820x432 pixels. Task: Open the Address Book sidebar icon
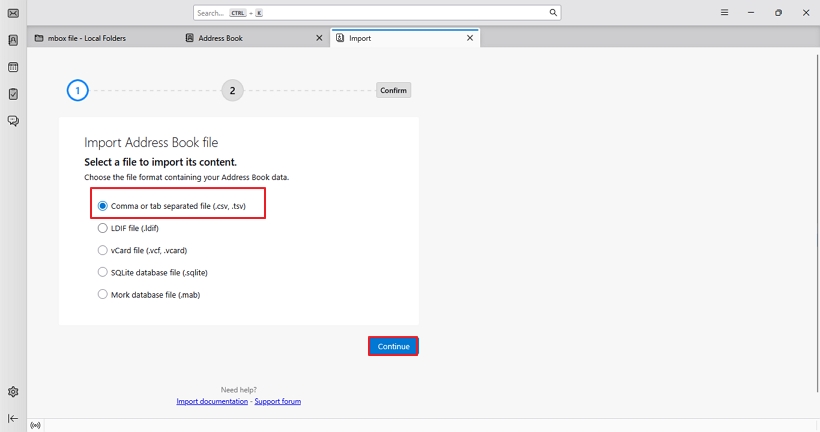[x=13, y=40]
